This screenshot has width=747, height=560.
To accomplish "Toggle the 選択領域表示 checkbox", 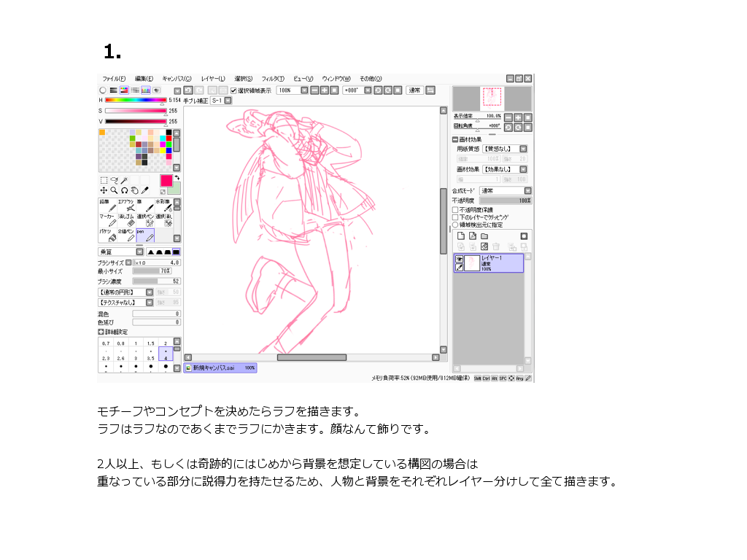I will (233, 90).
